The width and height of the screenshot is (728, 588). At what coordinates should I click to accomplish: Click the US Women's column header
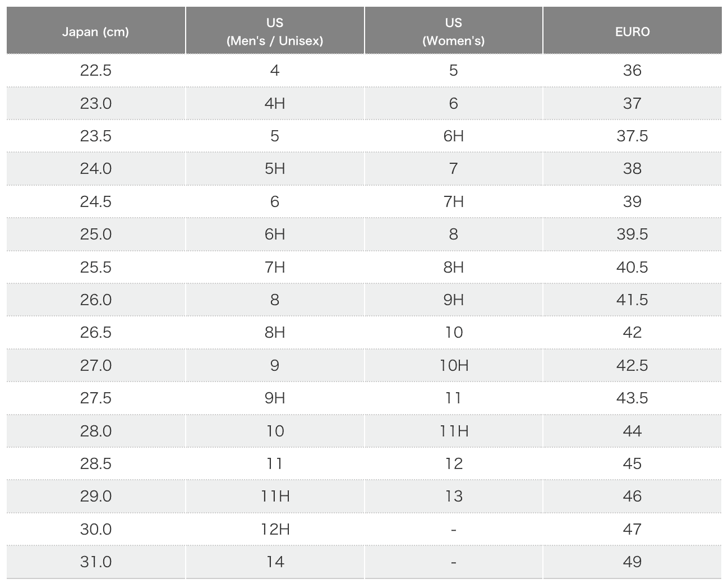click(x=453, y=31)
